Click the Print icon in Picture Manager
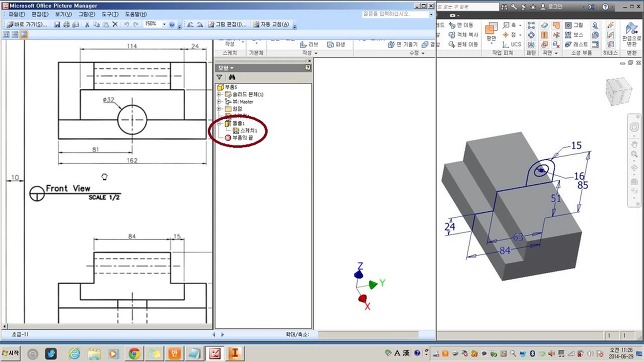The width and height of the screenshot is (644, 362). [x=67, y=25]
